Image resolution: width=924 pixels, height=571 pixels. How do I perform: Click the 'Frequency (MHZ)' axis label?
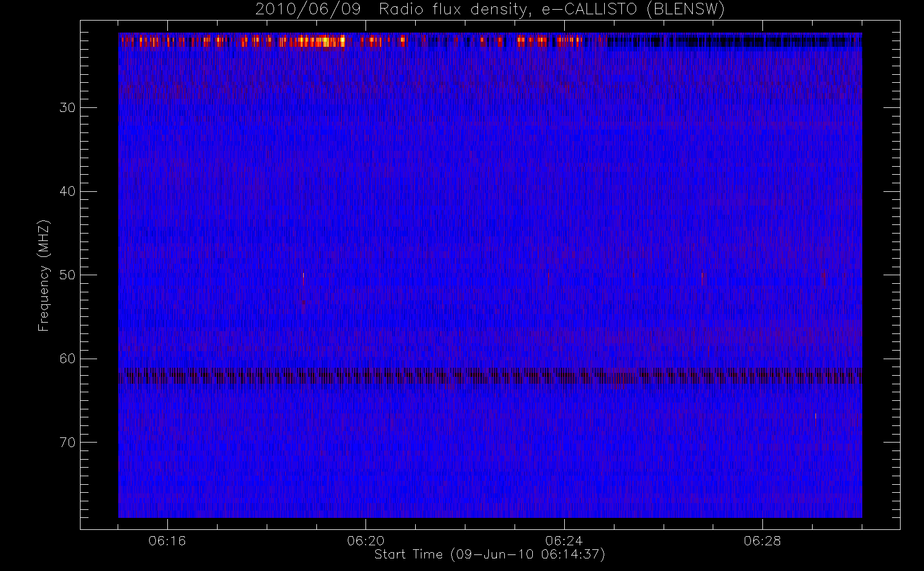[44, 275]
